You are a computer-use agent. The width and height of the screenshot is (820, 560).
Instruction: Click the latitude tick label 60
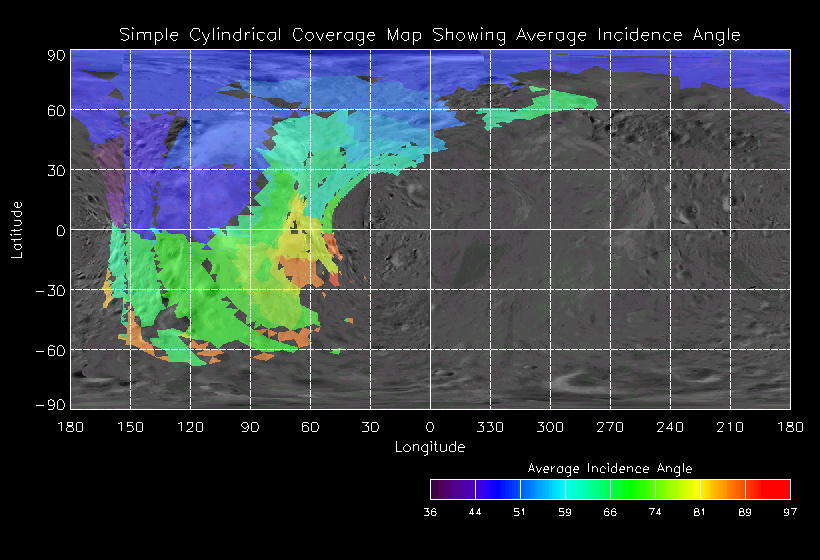pyautogui.click(x=56, y=111)
